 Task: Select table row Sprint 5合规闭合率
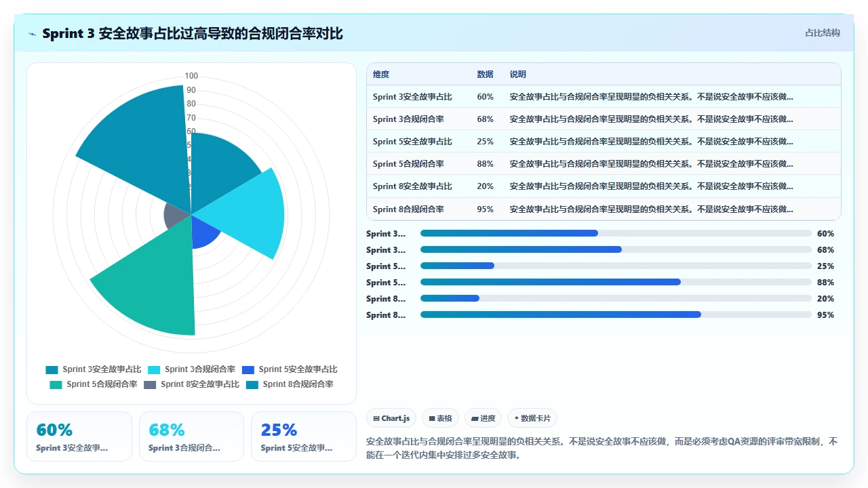(604, 164)
